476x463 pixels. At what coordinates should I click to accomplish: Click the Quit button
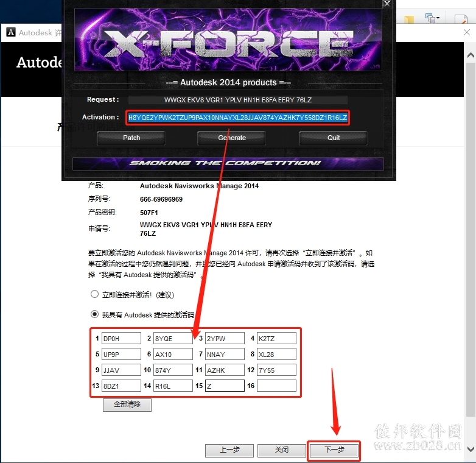coord(334,138)
